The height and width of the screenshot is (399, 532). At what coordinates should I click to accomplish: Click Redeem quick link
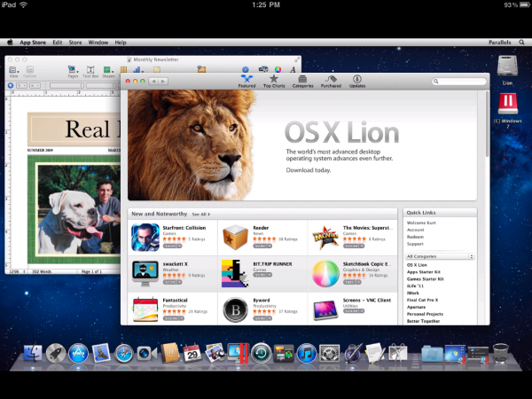(x=415, y=237)
